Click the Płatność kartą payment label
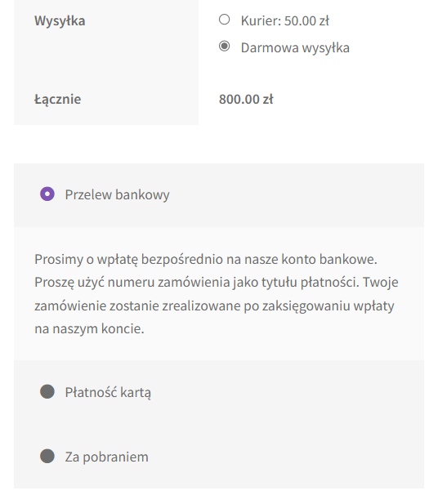Image resolution: width=438 pixels, height=504 pixels. (x=108, y=392)
